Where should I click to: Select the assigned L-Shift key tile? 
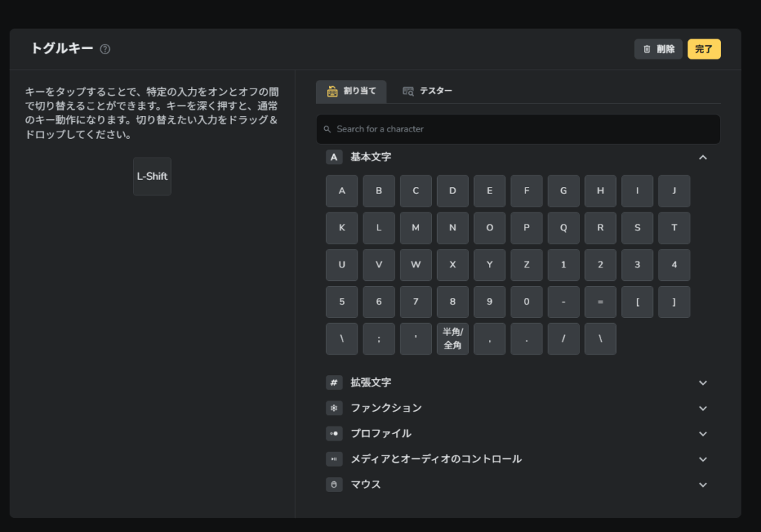coord(152,177)
